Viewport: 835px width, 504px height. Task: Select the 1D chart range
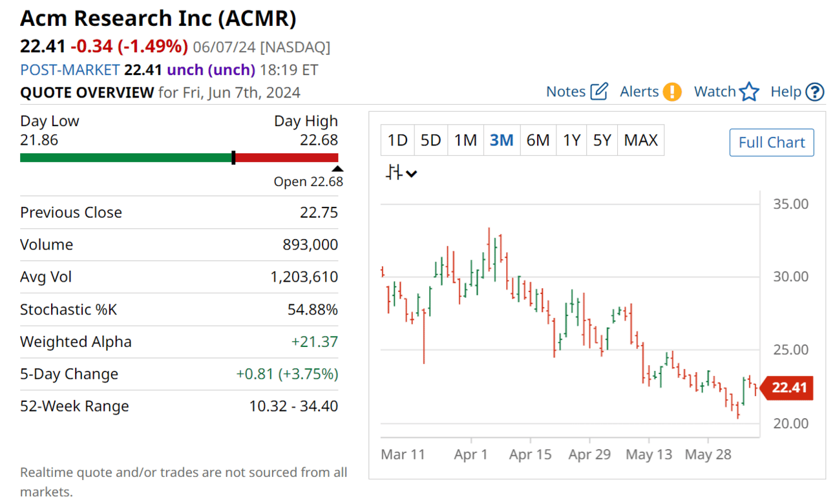(x=397, y=140)
